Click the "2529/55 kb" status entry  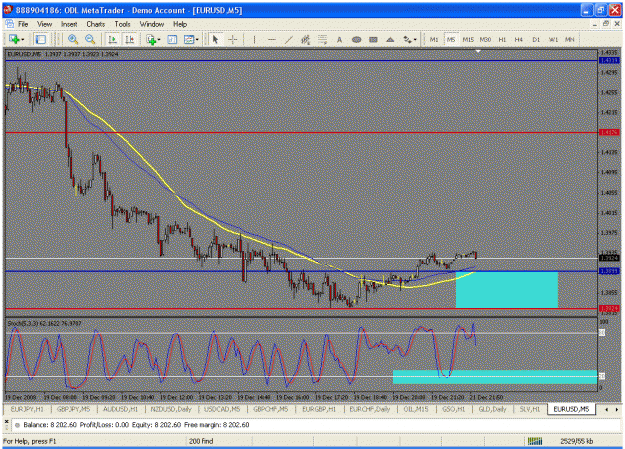(576, 441)
